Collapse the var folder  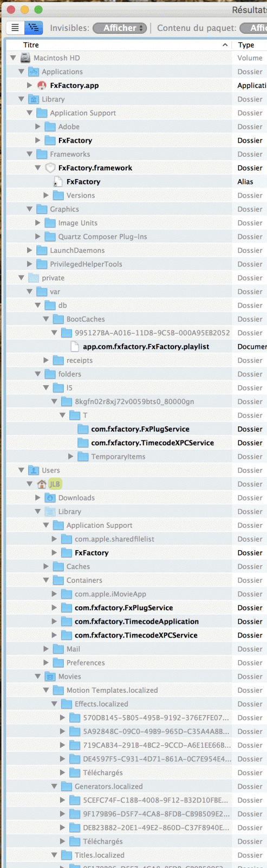(30, 291)
